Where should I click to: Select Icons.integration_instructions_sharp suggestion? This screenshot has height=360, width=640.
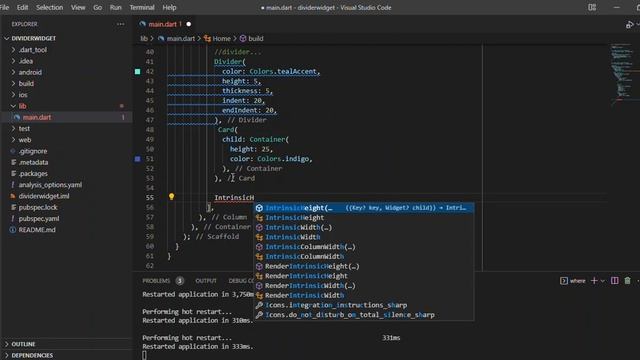click(x=364, y=305)
